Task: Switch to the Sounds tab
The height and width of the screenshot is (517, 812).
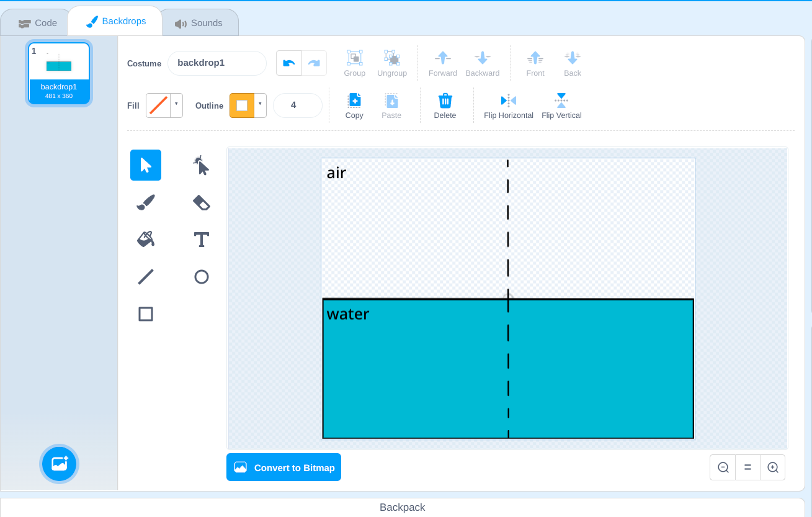Action: pos(199,23)
